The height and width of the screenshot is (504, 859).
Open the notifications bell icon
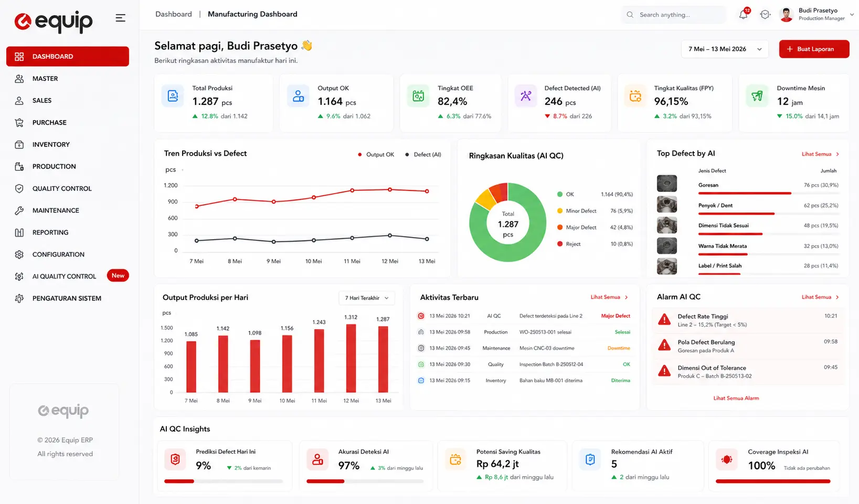tap(743, 15)
